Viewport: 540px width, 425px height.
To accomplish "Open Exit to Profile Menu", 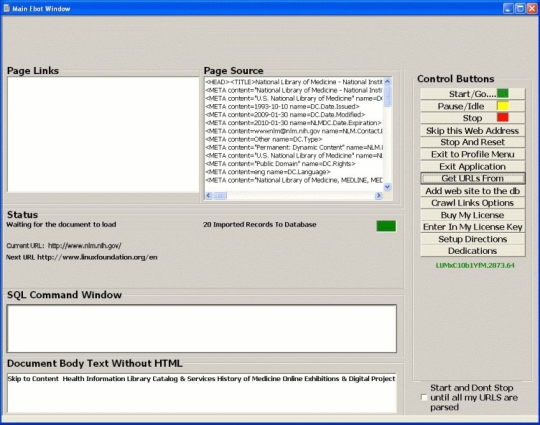I will (x=472, y=154).
